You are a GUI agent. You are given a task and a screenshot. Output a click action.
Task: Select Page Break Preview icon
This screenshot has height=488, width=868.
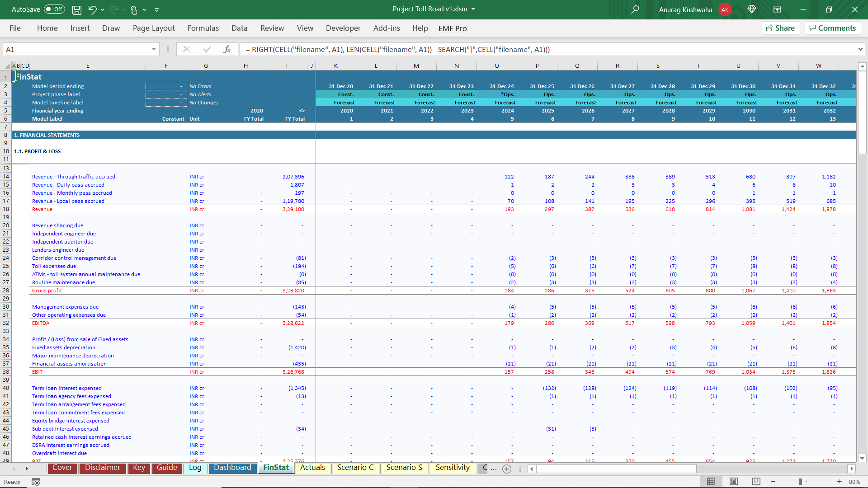point(756,482)
